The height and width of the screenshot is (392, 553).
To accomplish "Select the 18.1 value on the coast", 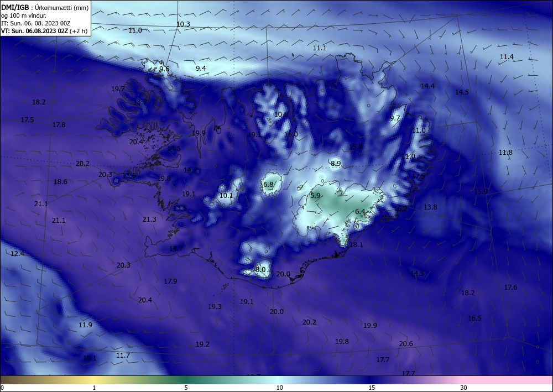I will point(356,244).
